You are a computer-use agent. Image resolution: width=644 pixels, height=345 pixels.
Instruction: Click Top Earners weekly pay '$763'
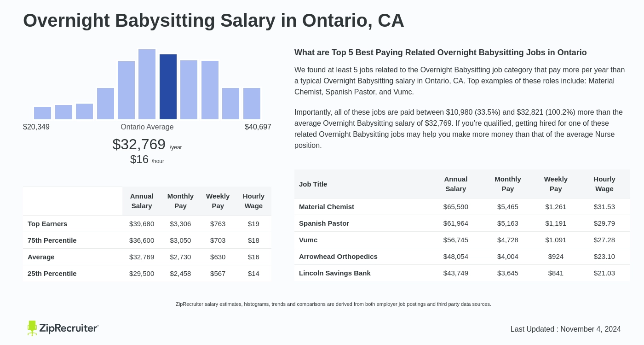point(218,223)
